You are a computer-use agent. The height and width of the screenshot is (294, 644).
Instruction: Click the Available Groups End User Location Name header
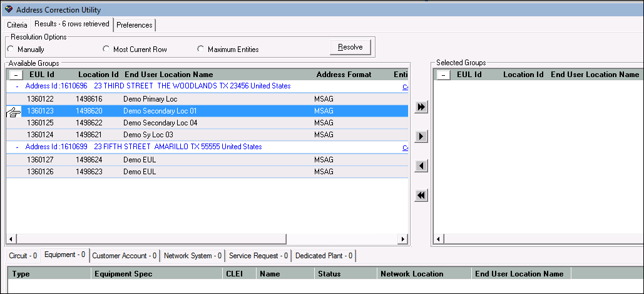coord(169,75)
